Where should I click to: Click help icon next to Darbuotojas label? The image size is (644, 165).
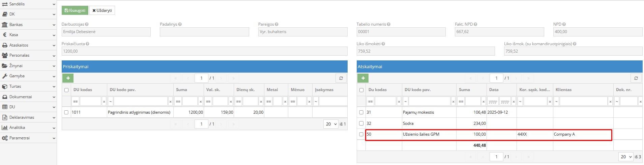[x=87, y=24]
